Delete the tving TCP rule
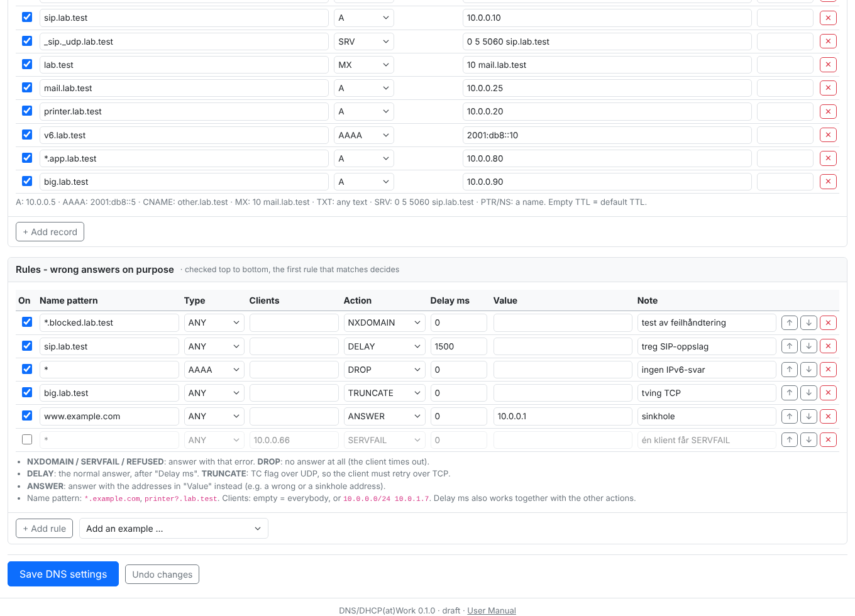The image size is (855, 616). (x=829, y=393)
